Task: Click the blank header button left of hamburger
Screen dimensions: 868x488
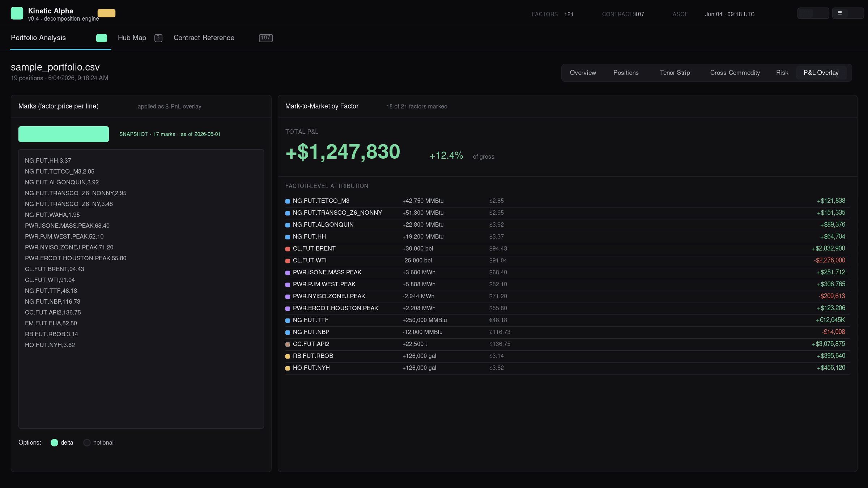Action: click(813, 13)
